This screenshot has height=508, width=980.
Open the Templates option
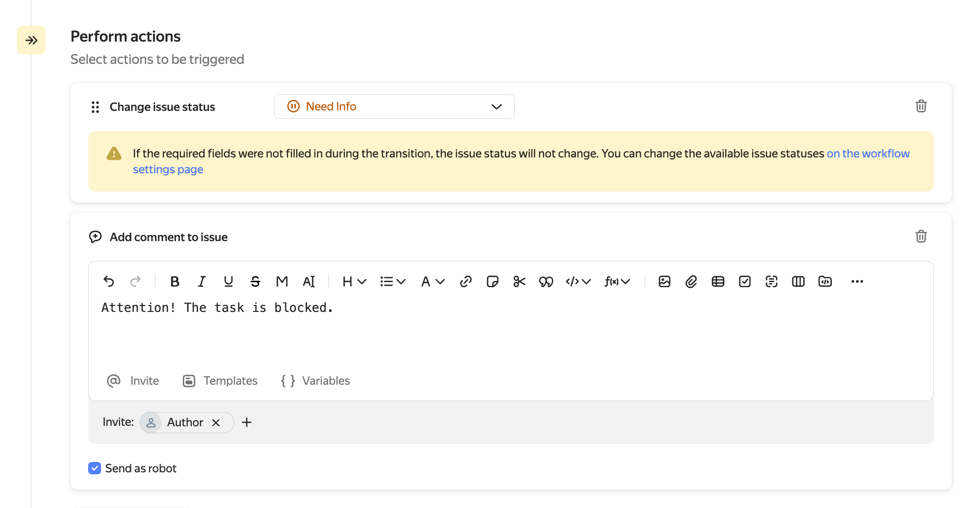pos(220,381)
